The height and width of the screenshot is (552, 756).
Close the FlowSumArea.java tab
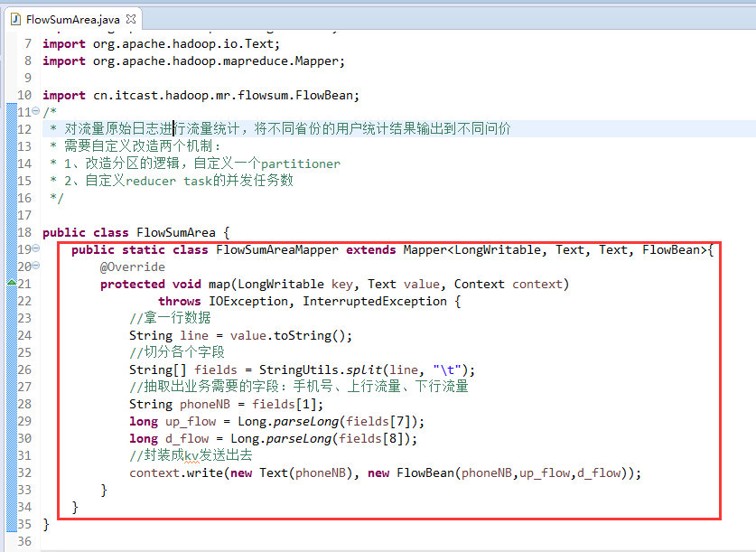[131, 19]
